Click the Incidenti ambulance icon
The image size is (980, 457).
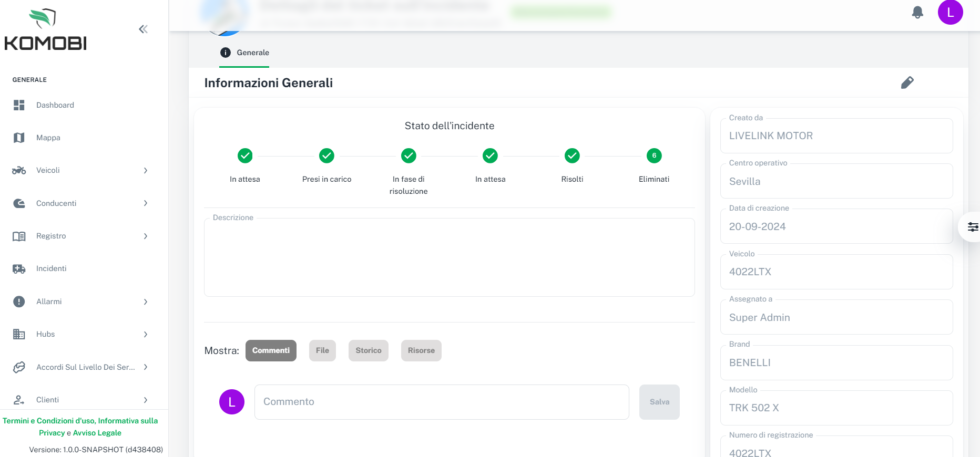[x=19, y=269]
